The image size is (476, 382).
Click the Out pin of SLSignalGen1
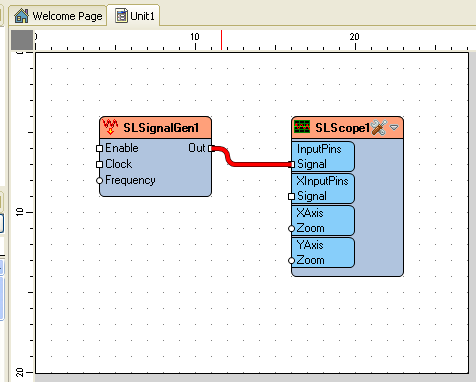pyautogui.click(x=211, y=148)
